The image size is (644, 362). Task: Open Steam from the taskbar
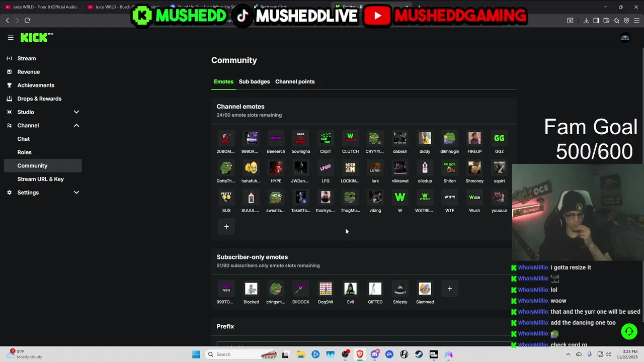point(419,354)
